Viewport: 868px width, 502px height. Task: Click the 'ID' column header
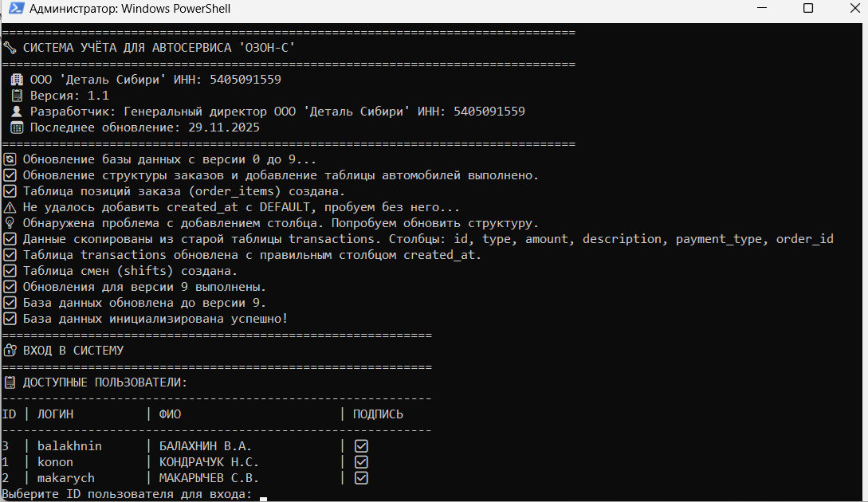pos(9,414)
